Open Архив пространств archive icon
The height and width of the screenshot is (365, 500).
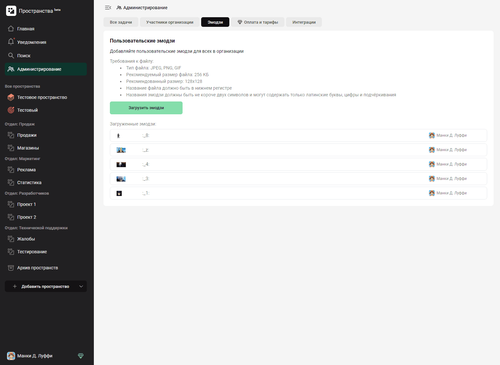[11, 268]
